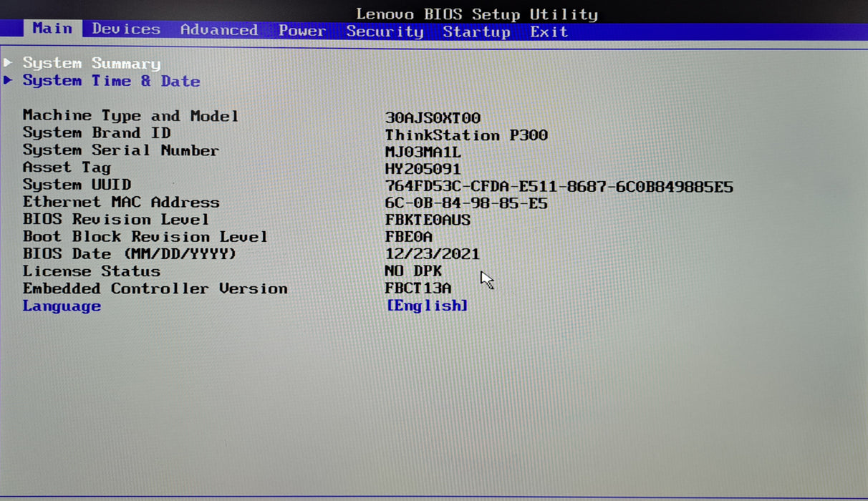
Task: Switch to the Startup tab
Action: point(476,32)
